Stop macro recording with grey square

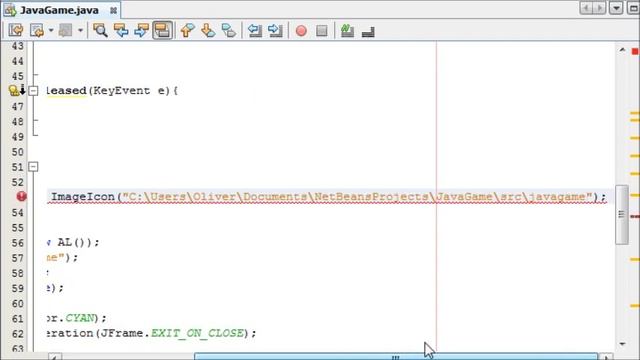pyautogui.click(x=322, y=31)
